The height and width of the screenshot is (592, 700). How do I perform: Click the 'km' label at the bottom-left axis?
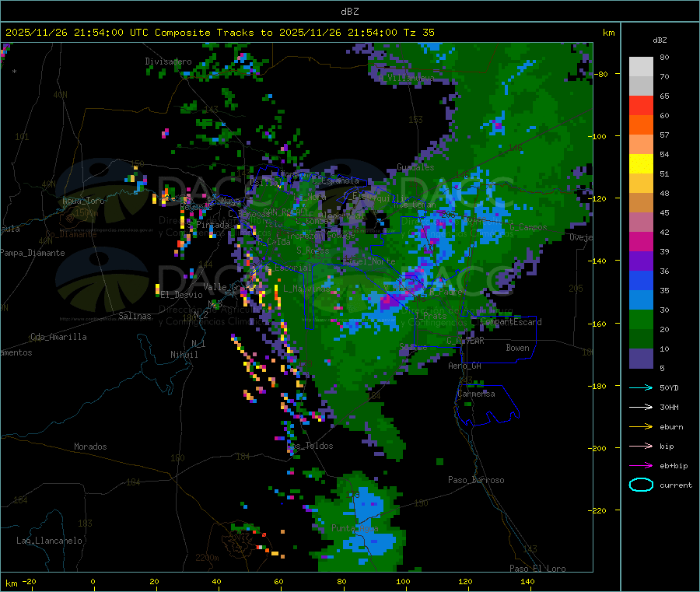coord(11,583)
